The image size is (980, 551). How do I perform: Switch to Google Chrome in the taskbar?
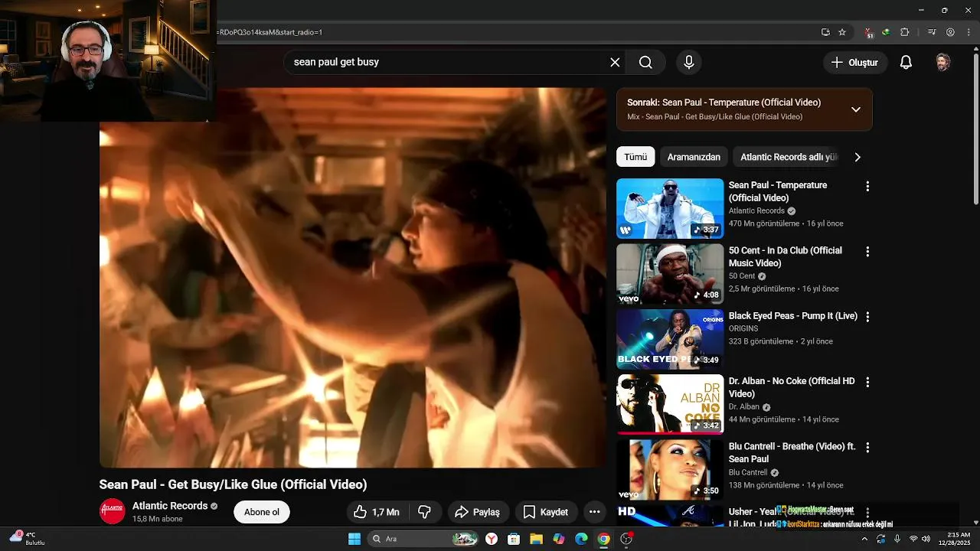(x=603, y=539)
